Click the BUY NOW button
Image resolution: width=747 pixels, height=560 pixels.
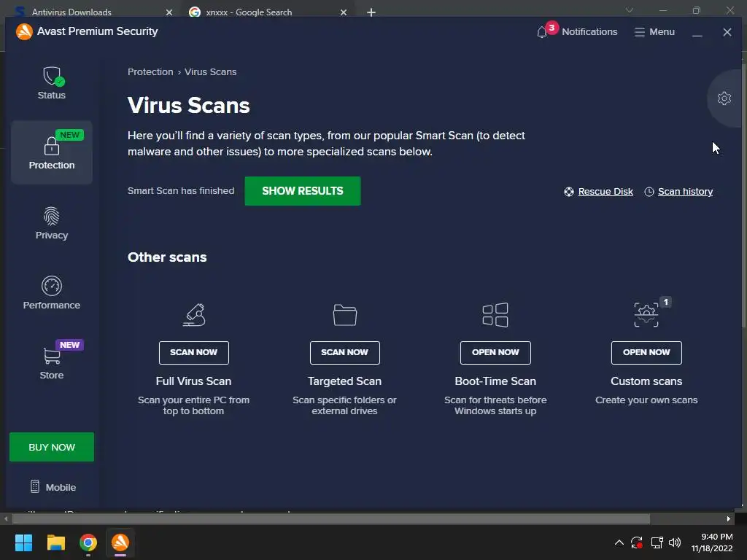[x=52, y=447]
